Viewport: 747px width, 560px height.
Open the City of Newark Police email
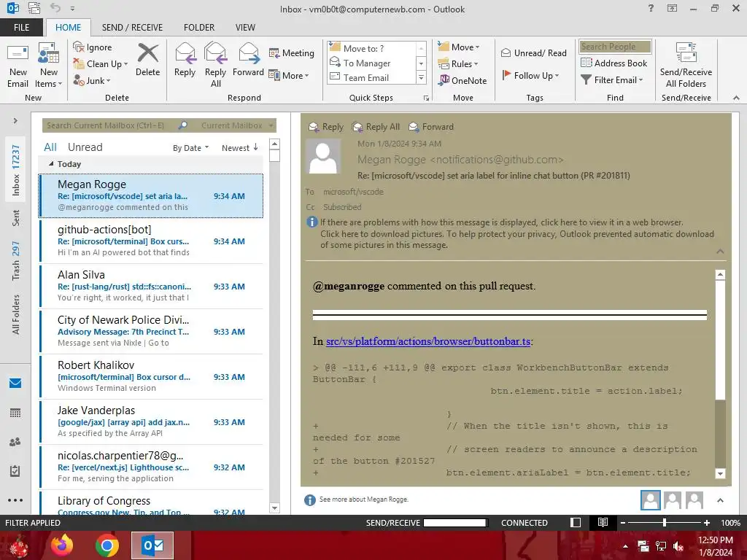151,332
